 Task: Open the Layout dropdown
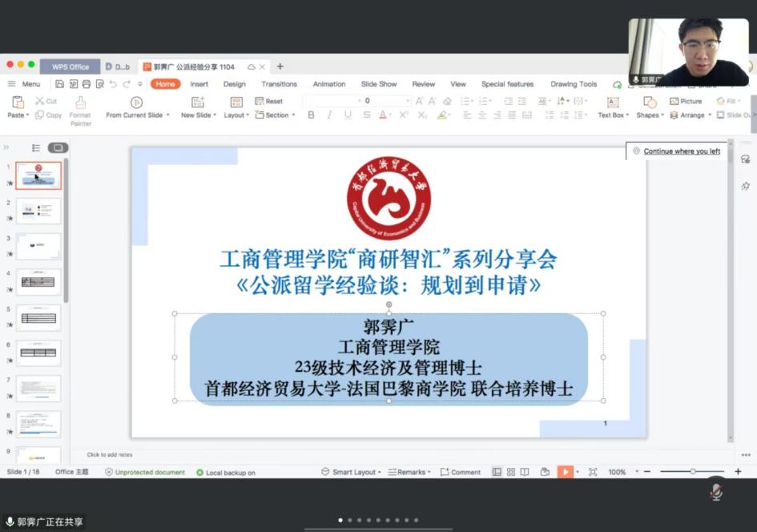[x=236, y=115]
